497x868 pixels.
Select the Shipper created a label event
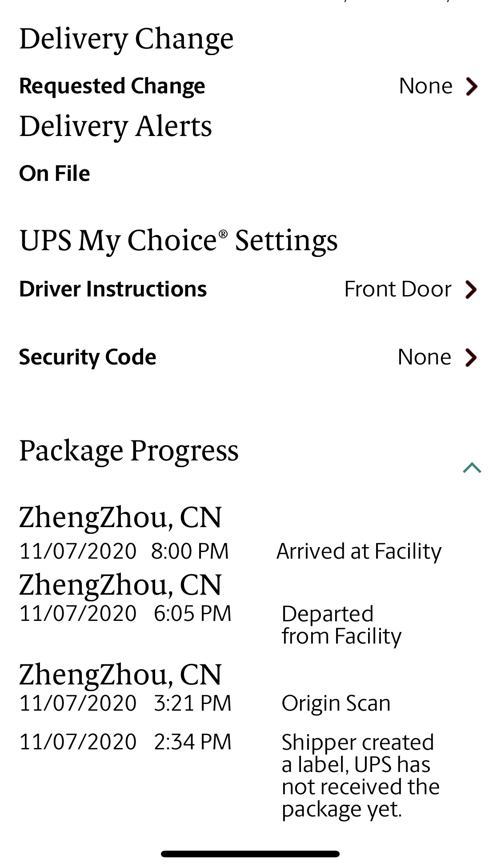[360, 776]
